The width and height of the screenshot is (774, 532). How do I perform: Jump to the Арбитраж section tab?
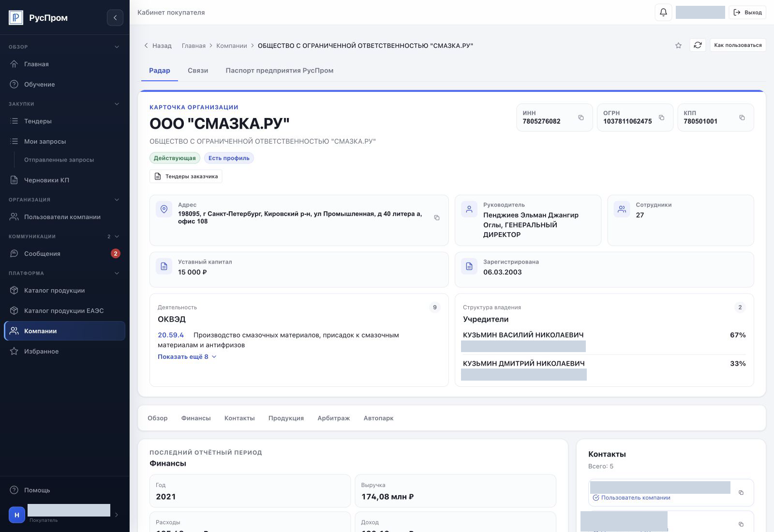coord(334,418)
